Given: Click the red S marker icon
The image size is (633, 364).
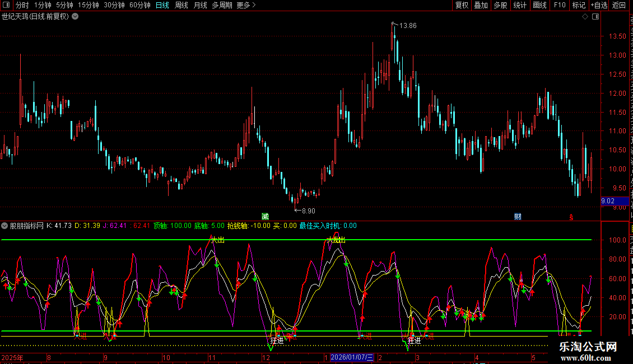Looking at the screenshot, I should click(571, 217).
